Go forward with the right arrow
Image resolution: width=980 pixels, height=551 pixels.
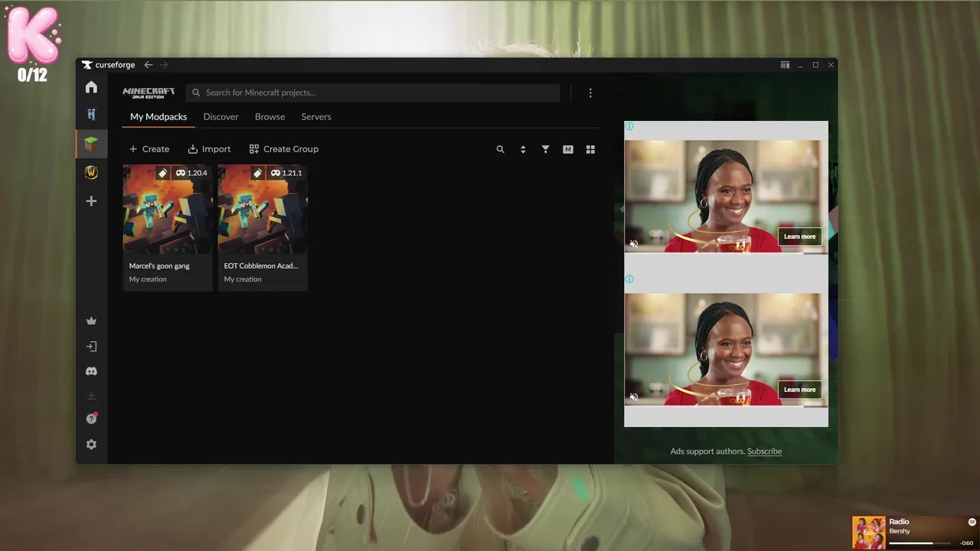[x=164, y=65]
